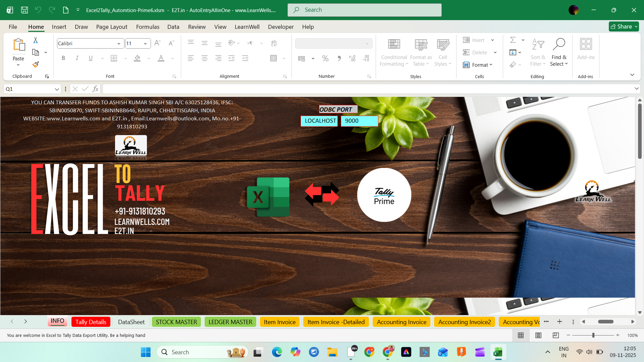Open the font size dropdown
This screenshot has height=362, width=644.
(145, 43)
